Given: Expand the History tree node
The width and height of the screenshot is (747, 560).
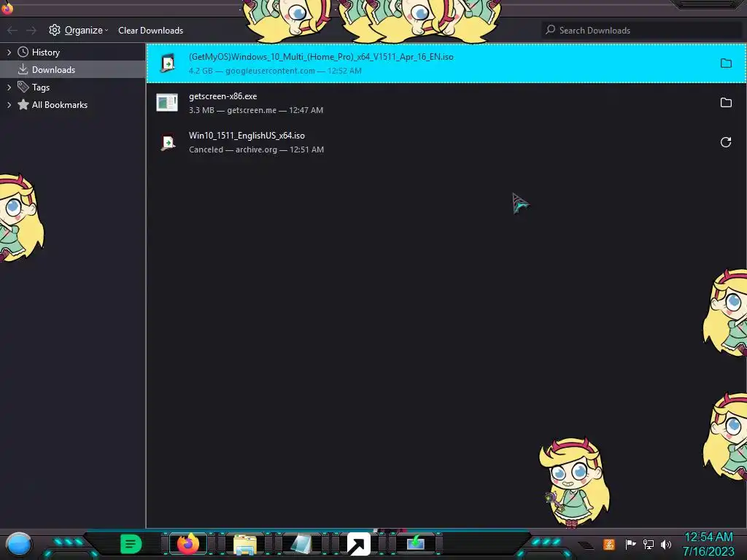Looking at the screenshot, I should (x=9, y=52).
